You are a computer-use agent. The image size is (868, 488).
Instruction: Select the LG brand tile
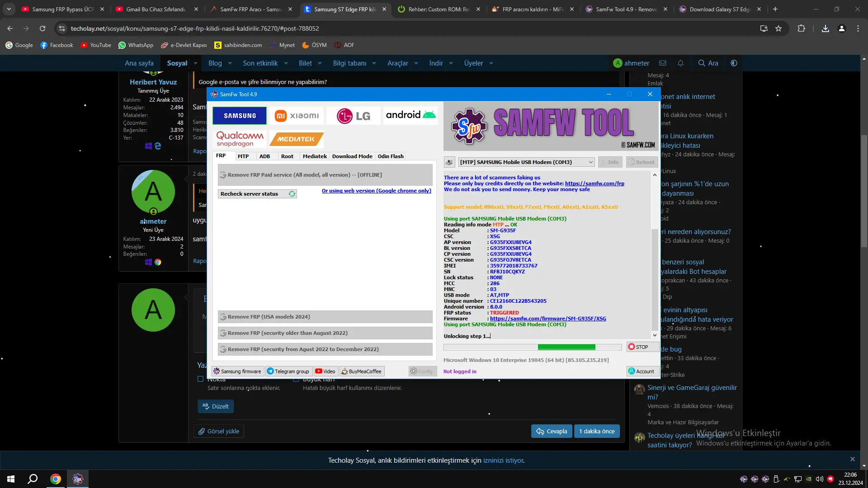point(353,116)
